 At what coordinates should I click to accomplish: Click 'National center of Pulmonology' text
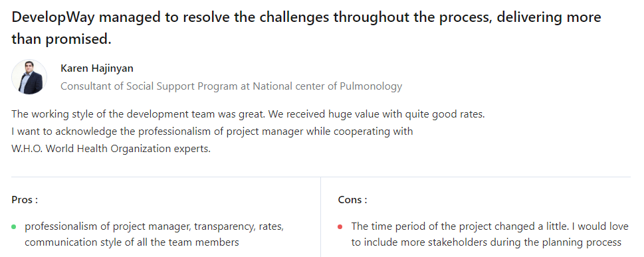tap(328, 86)
